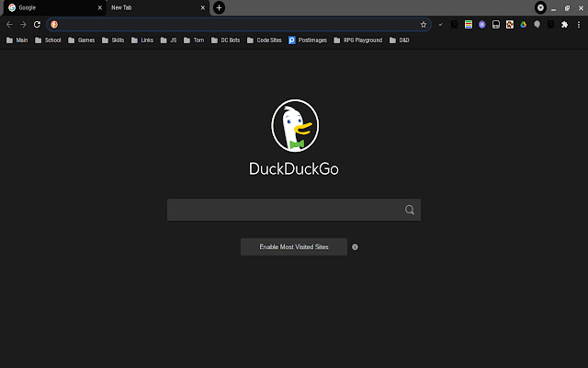The height and width of the screenshot is (368, 588).
Task: Open the D&D bookmarks folder
Action: coord(400,40)
